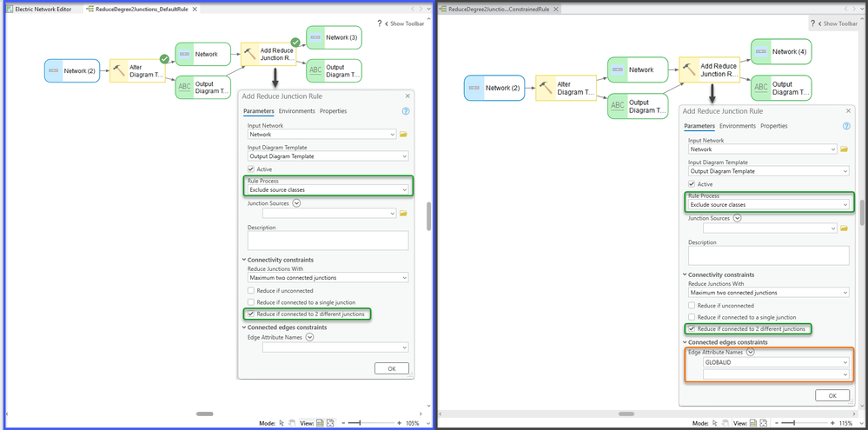Click the fit-to-window View icon in left status bar
Screen dimensions: 868x430
[330, 423]
